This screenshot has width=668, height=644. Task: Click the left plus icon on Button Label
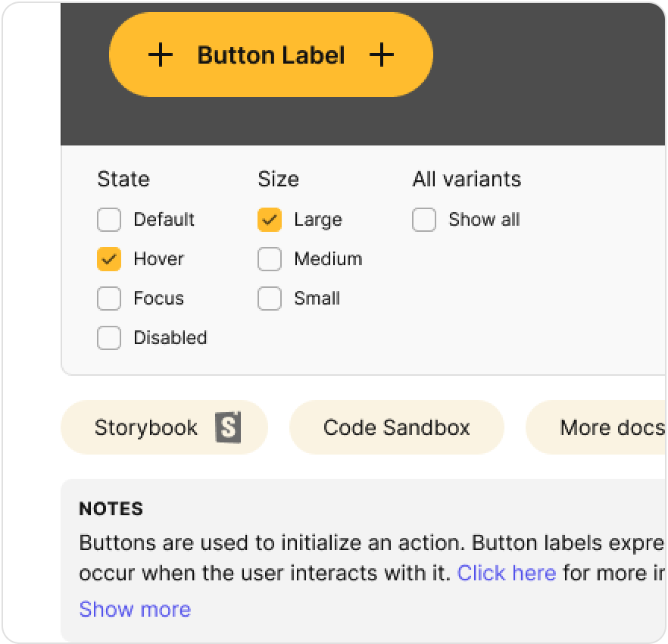click(161, 54)
